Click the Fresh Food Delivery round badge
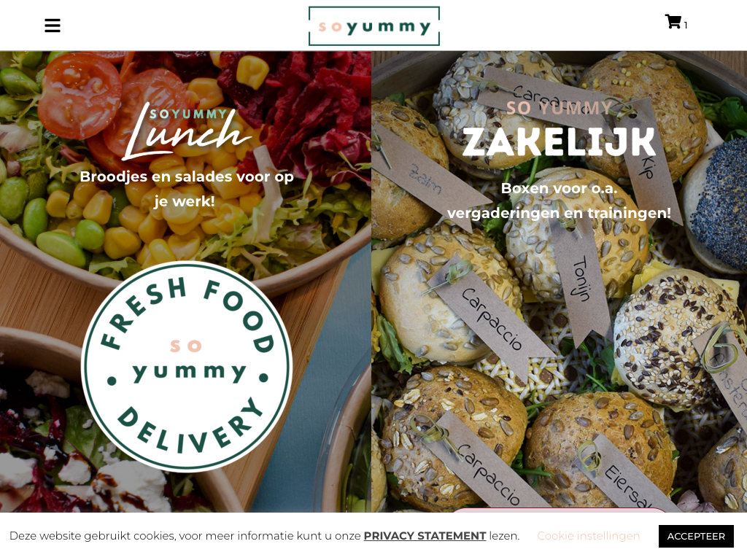The width and height of the screenshot is (747, 560). pos(187,366)
